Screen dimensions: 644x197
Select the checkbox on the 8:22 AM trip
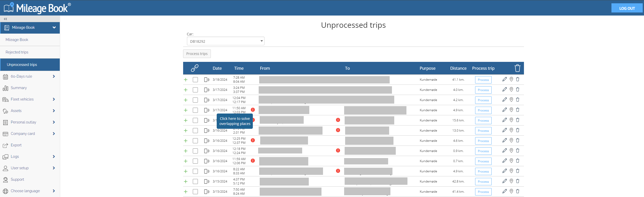click(195, 171)
